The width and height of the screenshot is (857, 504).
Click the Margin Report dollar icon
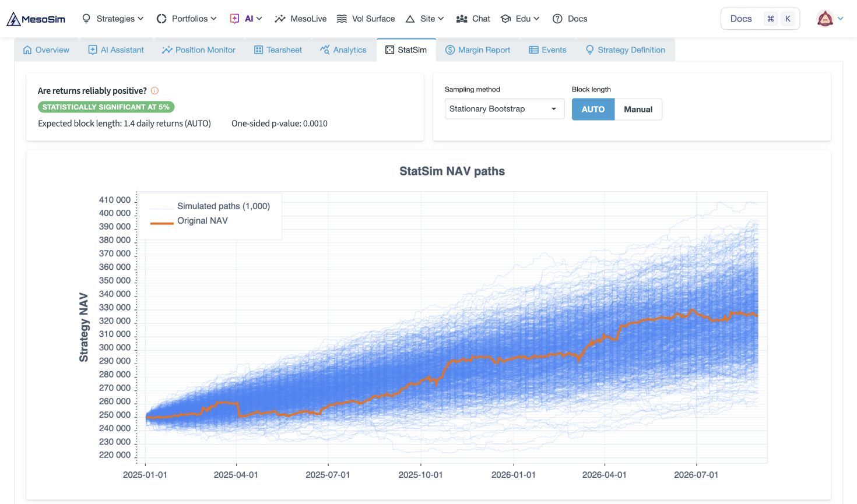point(450,50)
